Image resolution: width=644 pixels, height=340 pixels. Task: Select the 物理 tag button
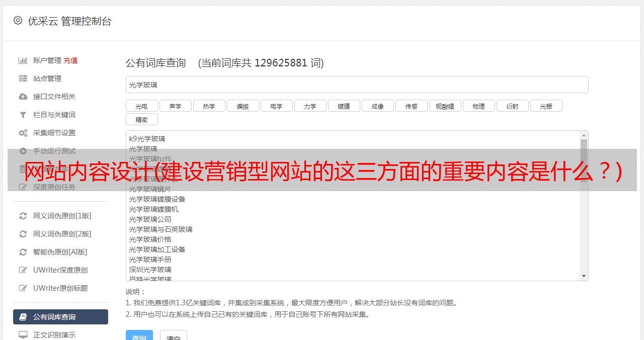click(478, 106)
